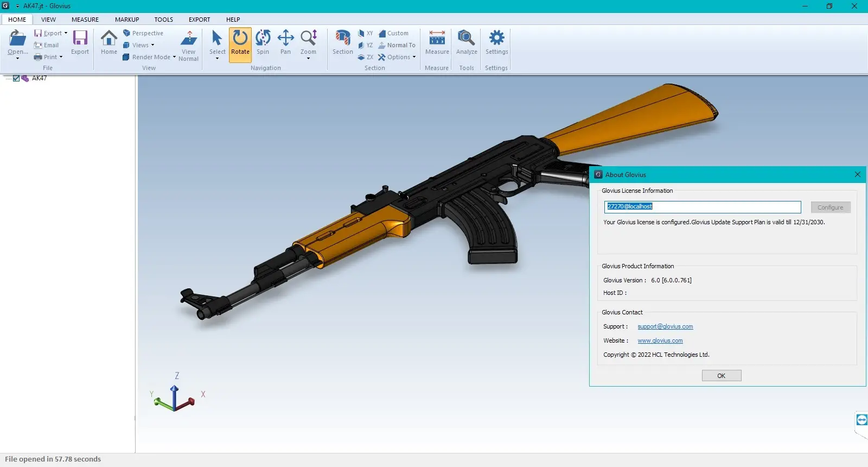
Task: Switch to the MARKUP ribbon tab
Action: coord(127,20)
